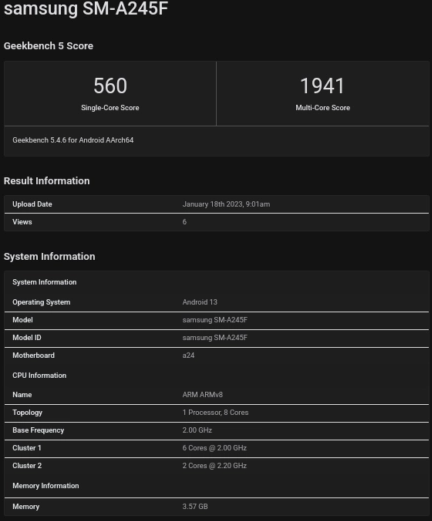The image size is (432, 521).
Task: Click the 'System Information' table subheader
Action: click(44, 282)
